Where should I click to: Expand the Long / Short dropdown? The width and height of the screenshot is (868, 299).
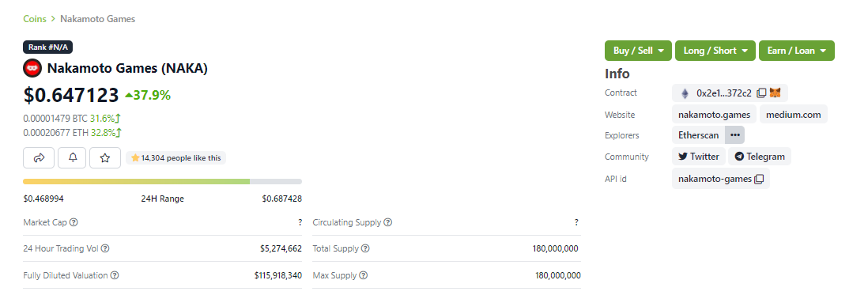tap(715, 51)
